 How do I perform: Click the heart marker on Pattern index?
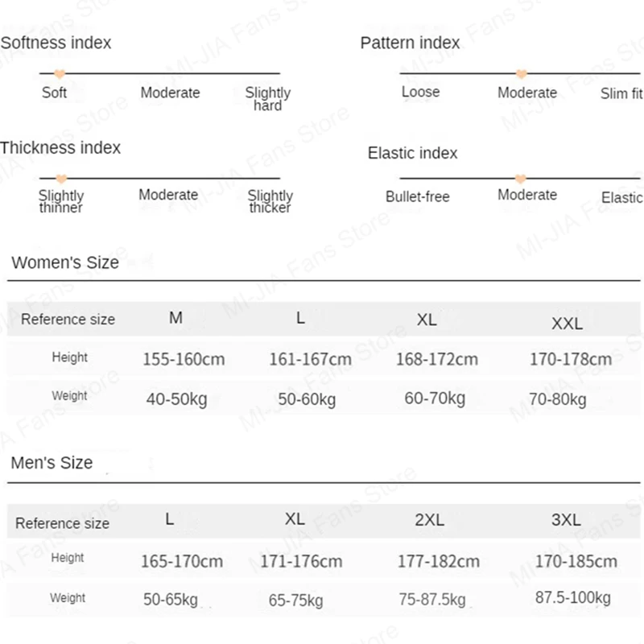521,74
